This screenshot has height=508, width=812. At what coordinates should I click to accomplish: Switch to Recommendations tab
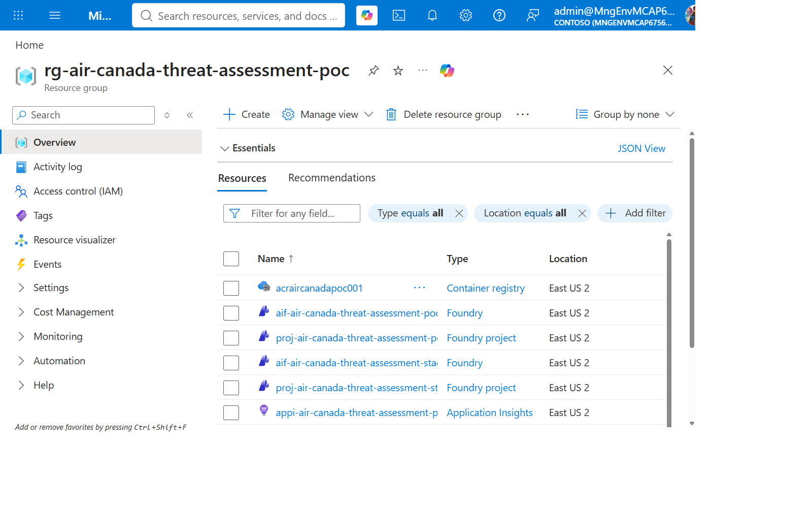332,178
